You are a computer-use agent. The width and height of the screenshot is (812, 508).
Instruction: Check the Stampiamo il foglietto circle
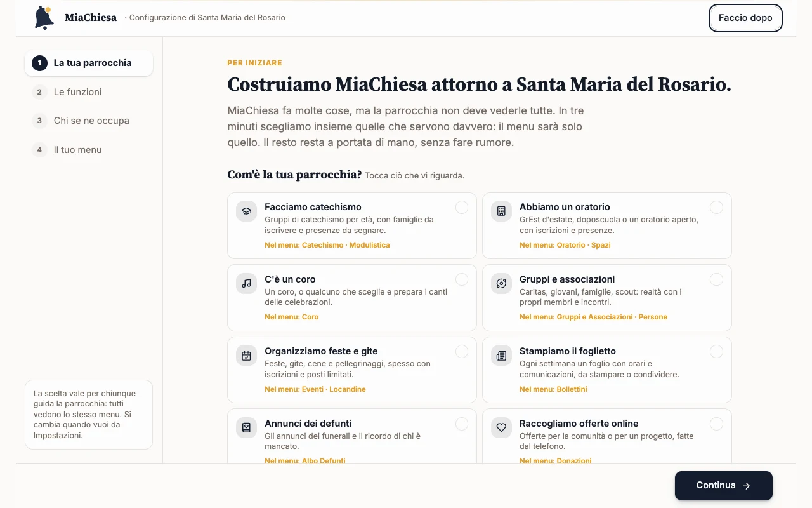716,352
